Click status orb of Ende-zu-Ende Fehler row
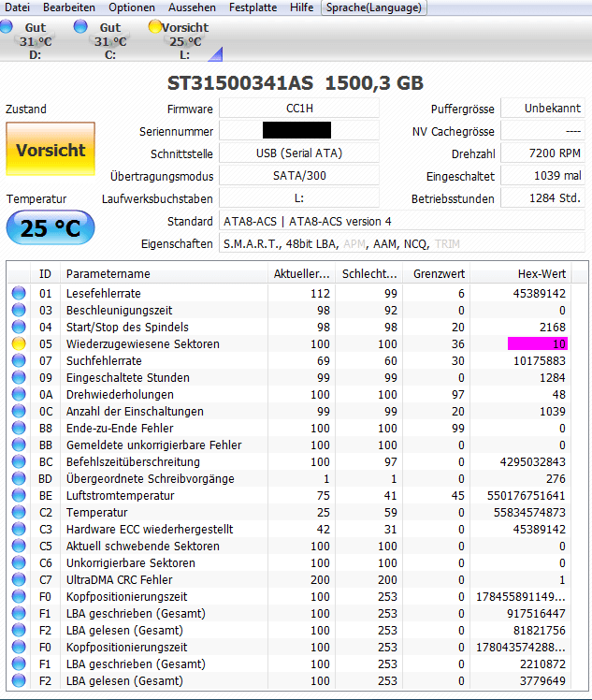The height and width of the screenshot is (700, 592). (19, 428)
